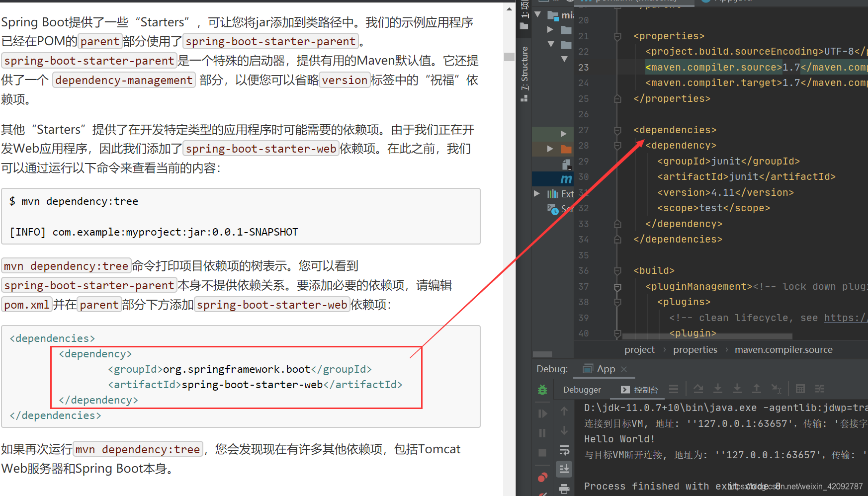Open the https link on line 39
This screenshot has width=868, height=496.
pos(846,318)
